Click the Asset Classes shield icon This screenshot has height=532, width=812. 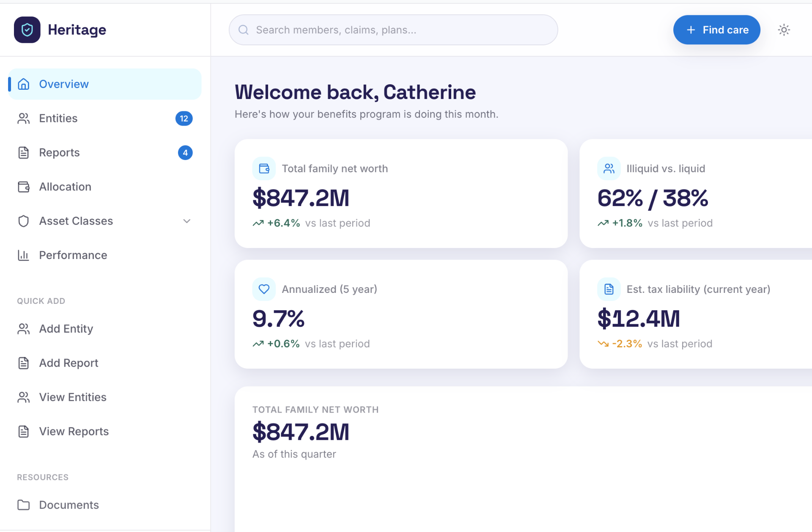point(24,221)
